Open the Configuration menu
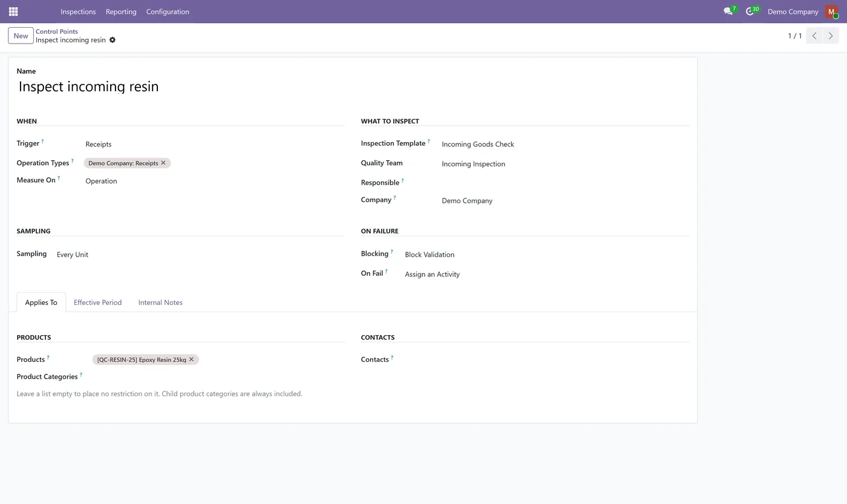Image resolution: width=847 pixels, height=504 pixels. click(168, 11)
